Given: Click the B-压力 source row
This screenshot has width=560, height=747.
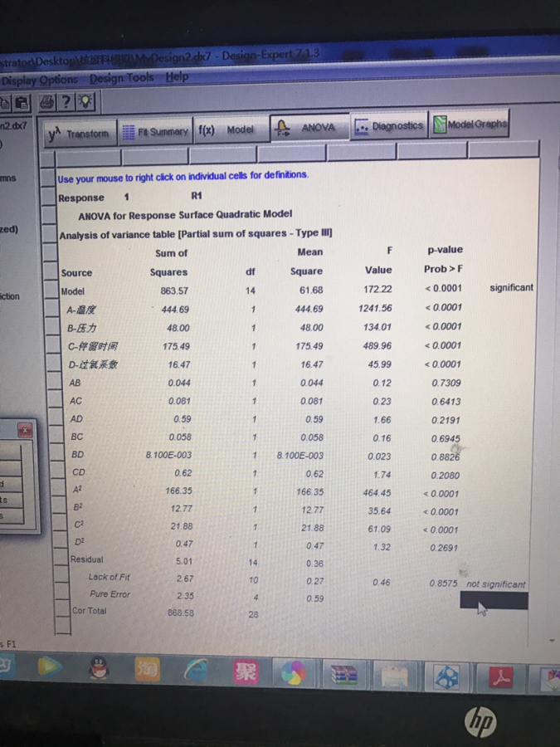Looking at the screenshot, I should click(82, 328).
